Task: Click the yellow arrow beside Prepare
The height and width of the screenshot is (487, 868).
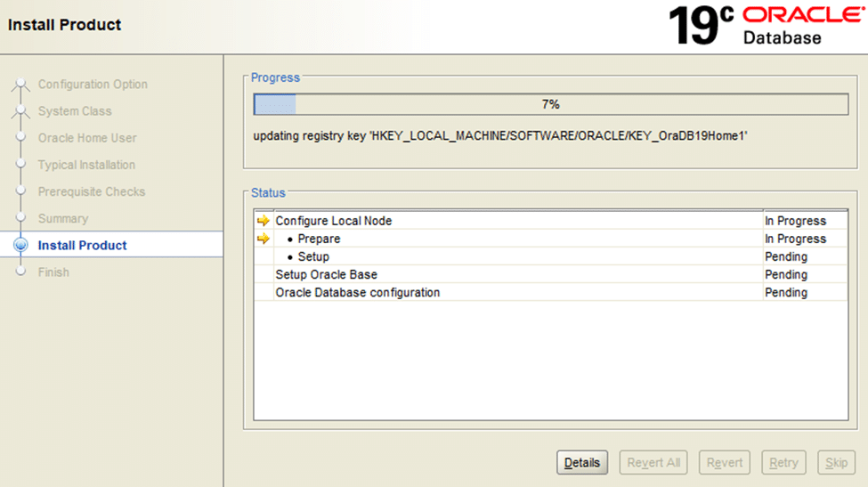Action: click(263, 239)
